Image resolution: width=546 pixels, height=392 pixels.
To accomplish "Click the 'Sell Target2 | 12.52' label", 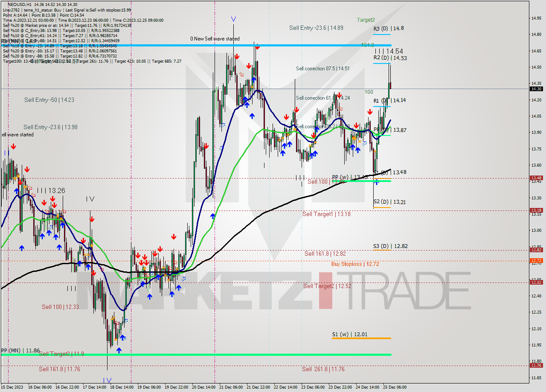I will pyautogui.click(x=327, y=286).
